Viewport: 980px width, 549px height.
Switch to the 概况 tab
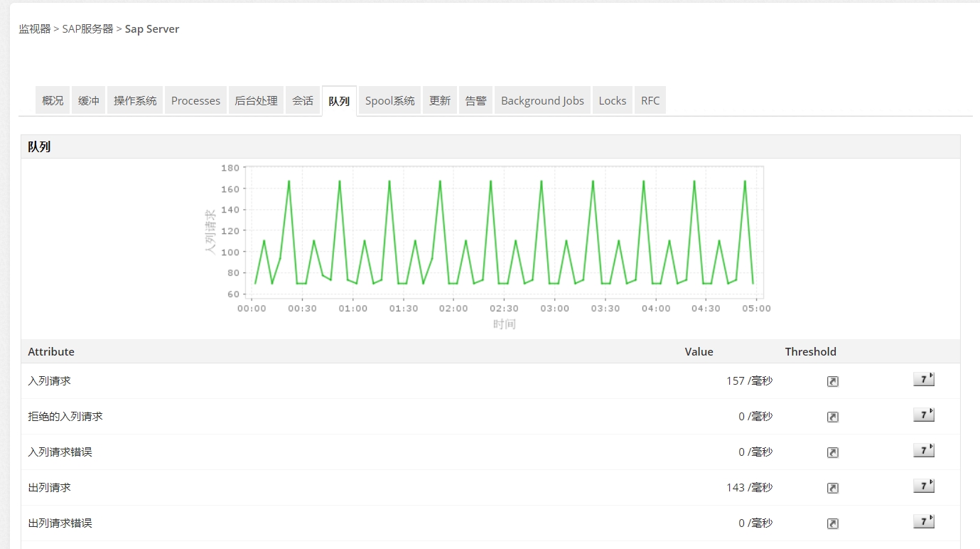coord(53,101)
